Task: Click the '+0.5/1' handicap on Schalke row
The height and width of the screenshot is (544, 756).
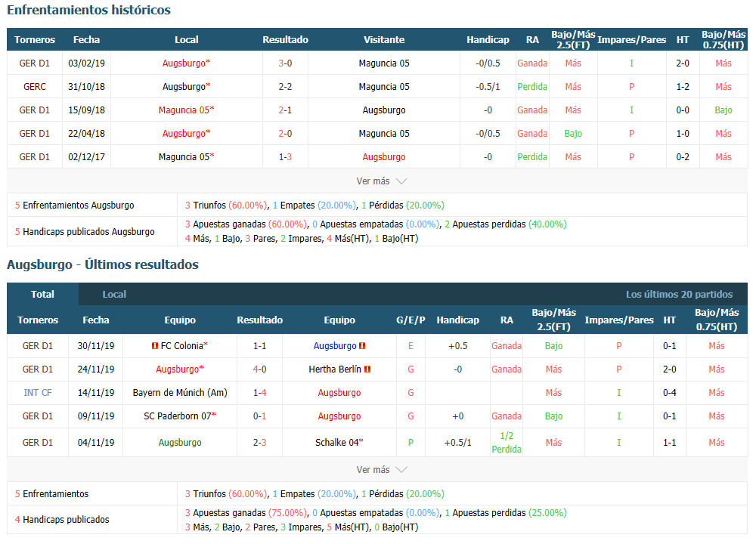Action: tap(457, 442)
